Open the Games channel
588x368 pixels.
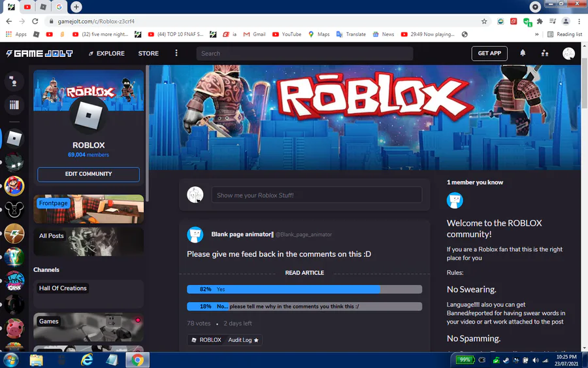tap(88, 327)
